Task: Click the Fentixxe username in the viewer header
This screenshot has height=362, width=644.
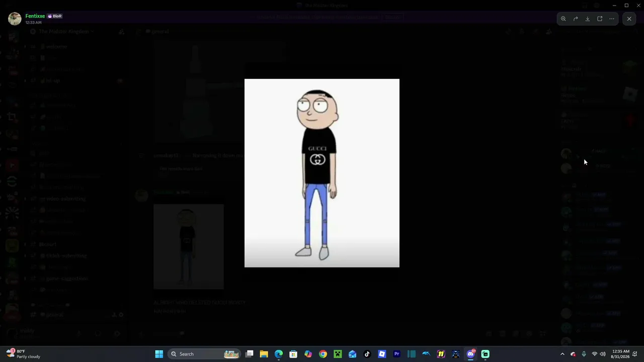Action: click(x=35, y=16)
